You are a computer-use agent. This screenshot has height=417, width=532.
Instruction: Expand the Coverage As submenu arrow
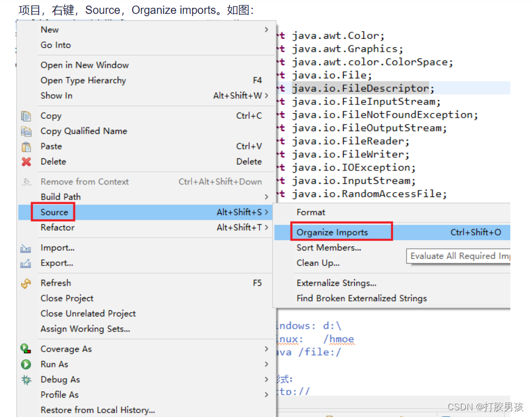pyautogui.click(x=267, y=349)
